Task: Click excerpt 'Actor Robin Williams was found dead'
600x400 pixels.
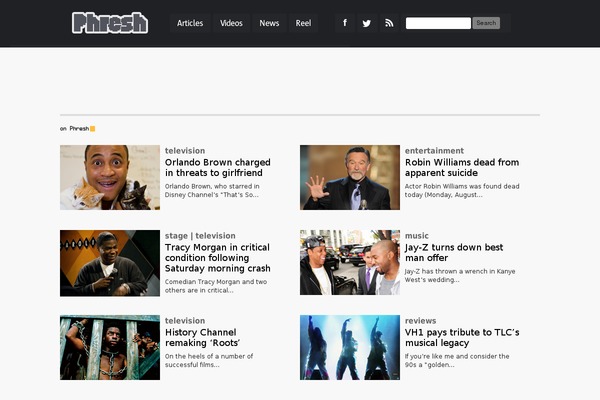Action: click(x=462, y=190)
